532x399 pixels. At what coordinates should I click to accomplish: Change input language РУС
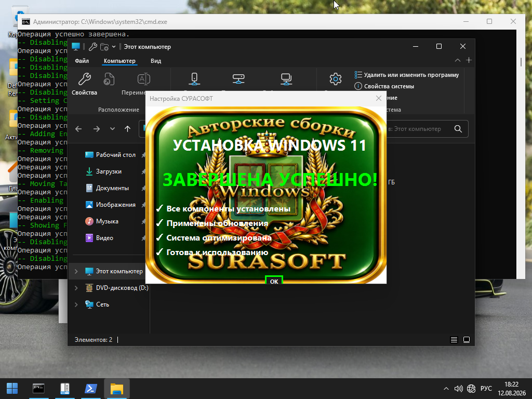tap(486, 389)
